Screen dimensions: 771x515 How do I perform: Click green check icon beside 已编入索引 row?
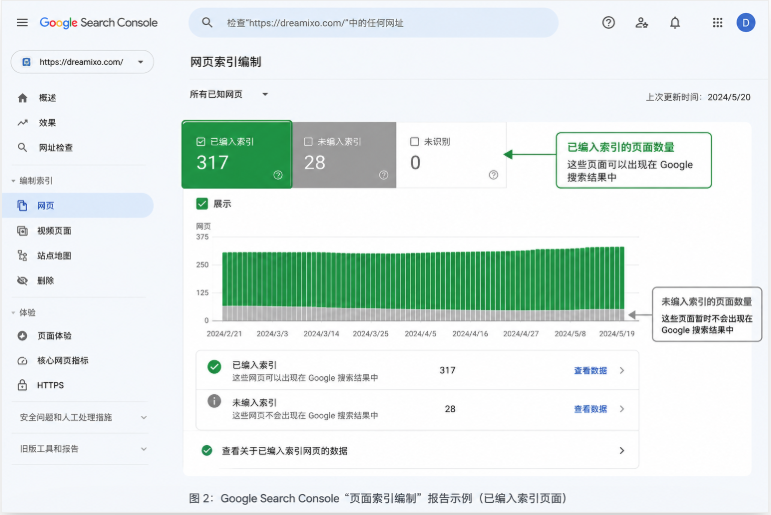214,367
